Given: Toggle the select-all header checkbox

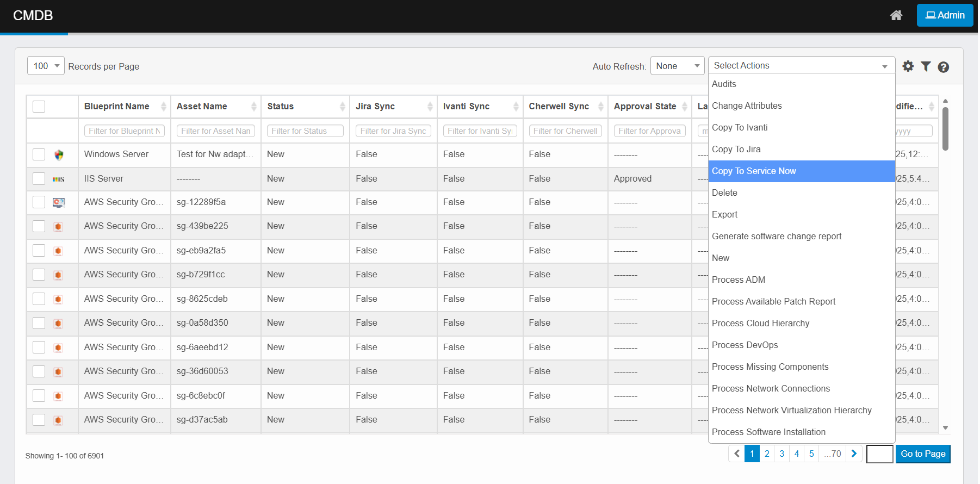Looking at the screenshot, I should tap(39, 107).
